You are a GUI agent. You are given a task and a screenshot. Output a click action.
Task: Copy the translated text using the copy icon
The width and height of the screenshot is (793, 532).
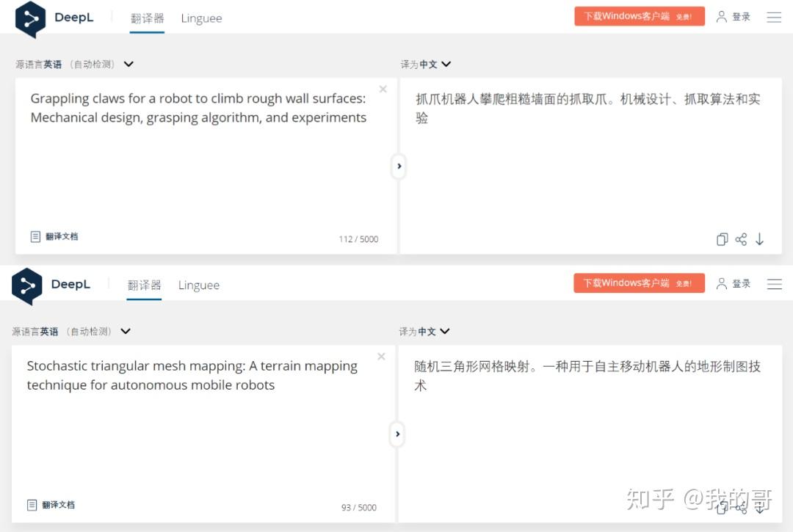(x=722, y=239)
